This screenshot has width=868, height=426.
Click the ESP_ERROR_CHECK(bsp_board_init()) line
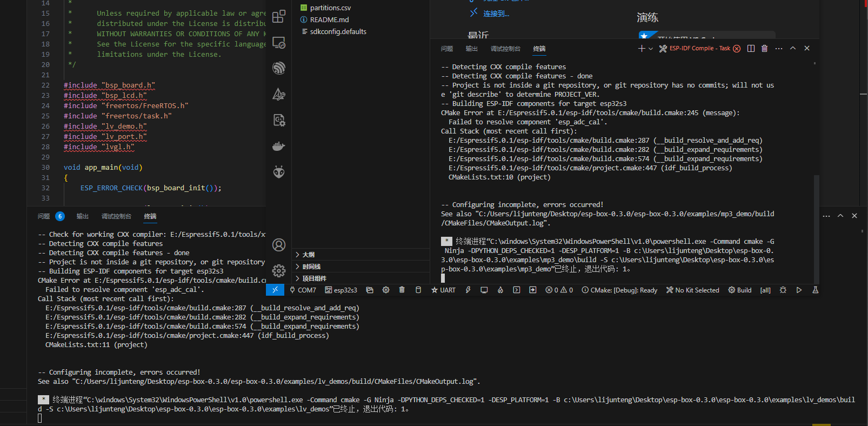(151, 188)
